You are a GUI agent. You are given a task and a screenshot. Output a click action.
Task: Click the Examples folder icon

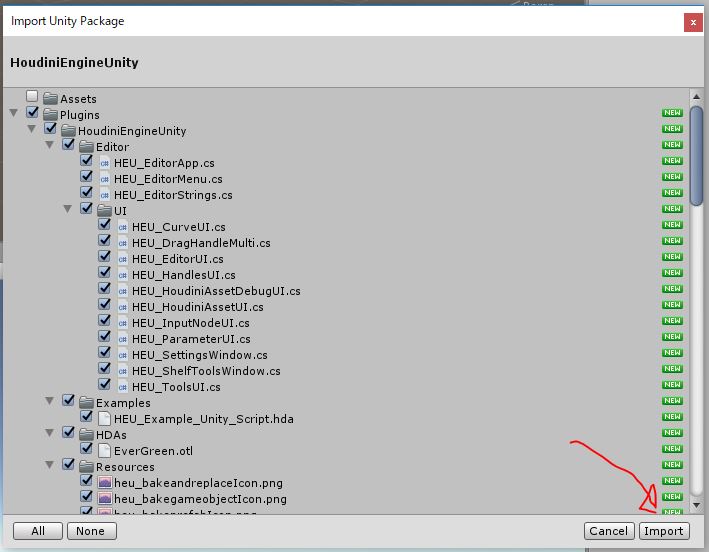tap(86, 402)
